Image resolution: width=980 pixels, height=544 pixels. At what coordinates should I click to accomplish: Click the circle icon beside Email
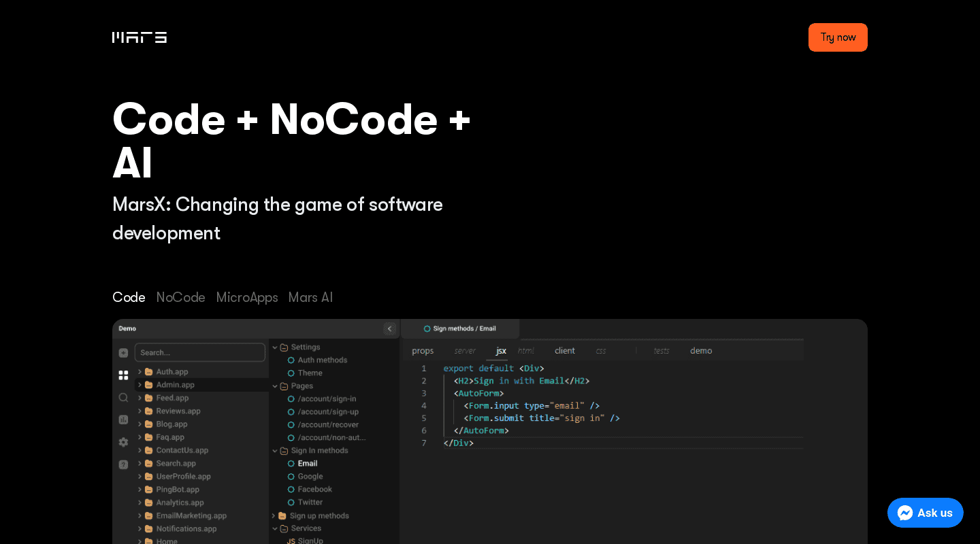coord(291,464)
